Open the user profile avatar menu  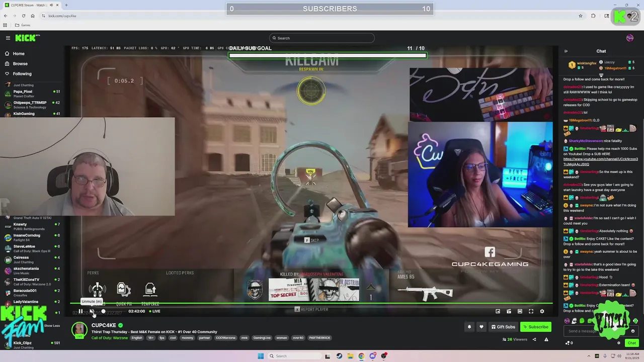[x=629, y=38]
